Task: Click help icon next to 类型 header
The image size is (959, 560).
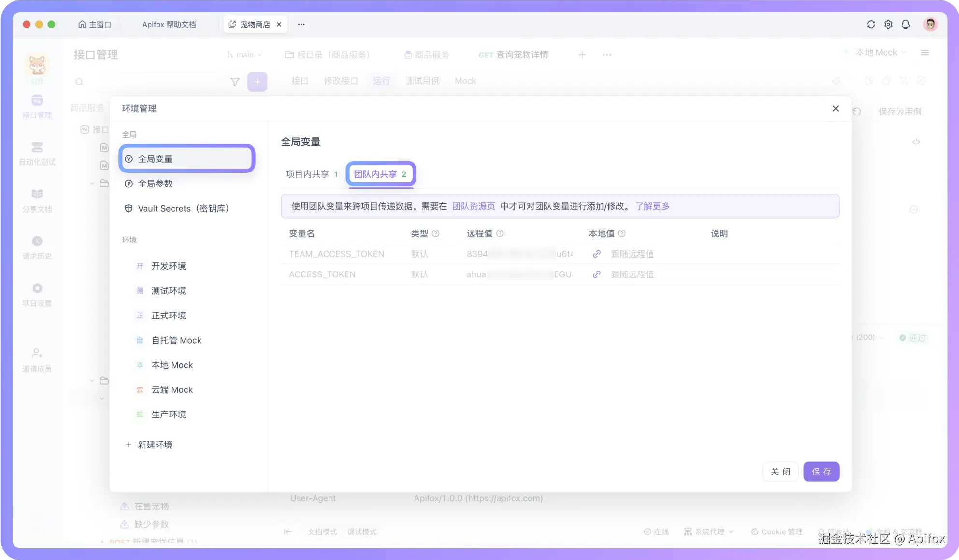Action: coord(435,234)
